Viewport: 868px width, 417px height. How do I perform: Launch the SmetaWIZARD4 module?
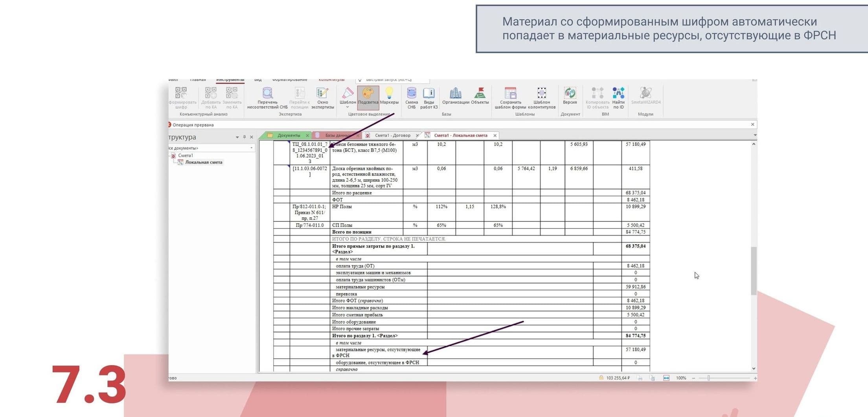(x=645, y=96)
